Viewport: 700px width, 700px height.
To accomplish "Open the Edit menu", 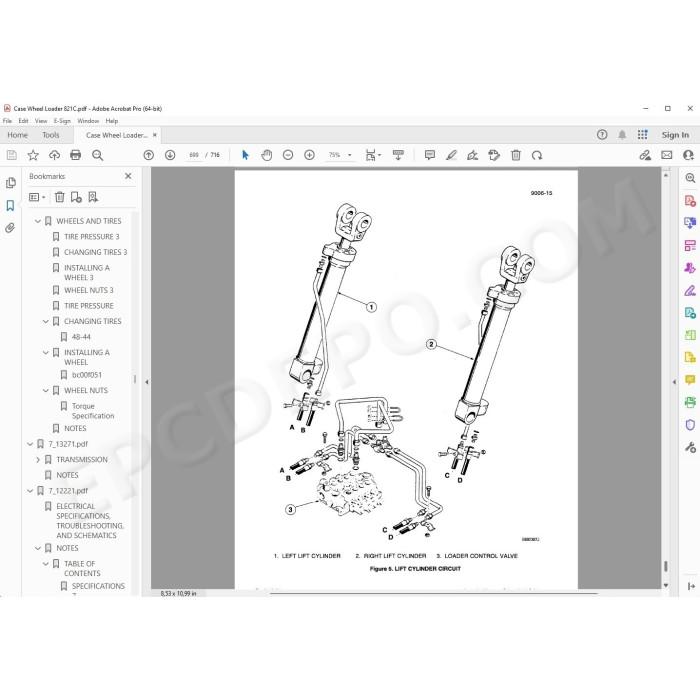I will [23, 121].
